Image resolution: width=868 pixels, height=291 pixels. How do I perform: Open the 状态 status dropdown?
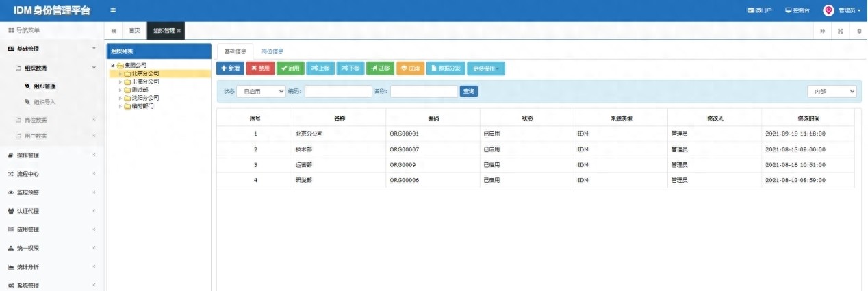coord(261,91)
